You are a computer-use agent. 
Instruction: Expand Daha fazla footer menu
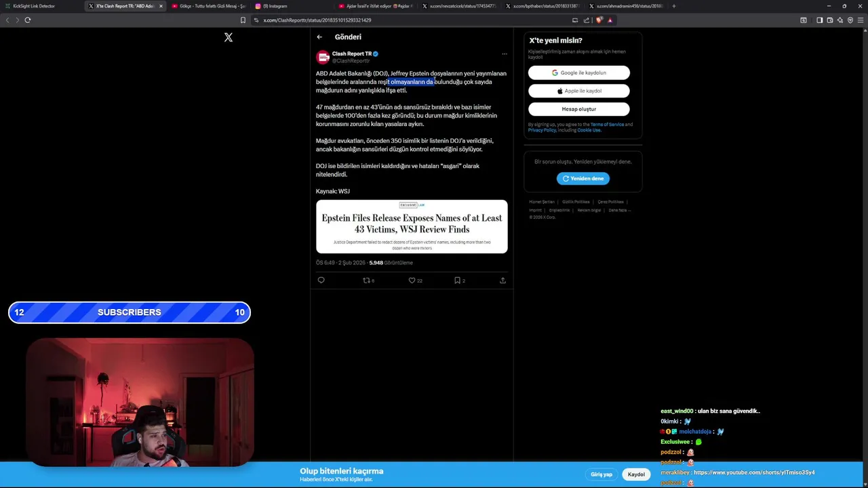click(x=619, y=210)
